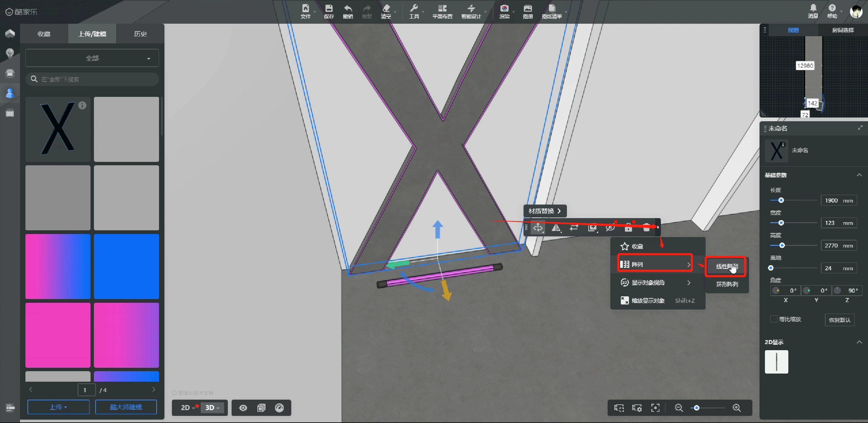Toggle the hide object eye icon in floating toolbar
Image resolution: width=868 pixels, height=423 pixels.
tap(610, 228)
